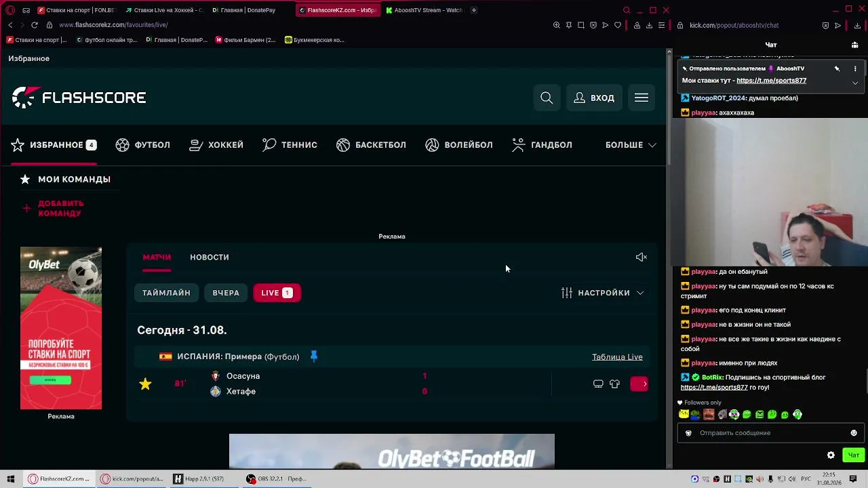Select the ВЧЕРА filter
The width and height of the screenshot is (868, 488).
(226, 293)
